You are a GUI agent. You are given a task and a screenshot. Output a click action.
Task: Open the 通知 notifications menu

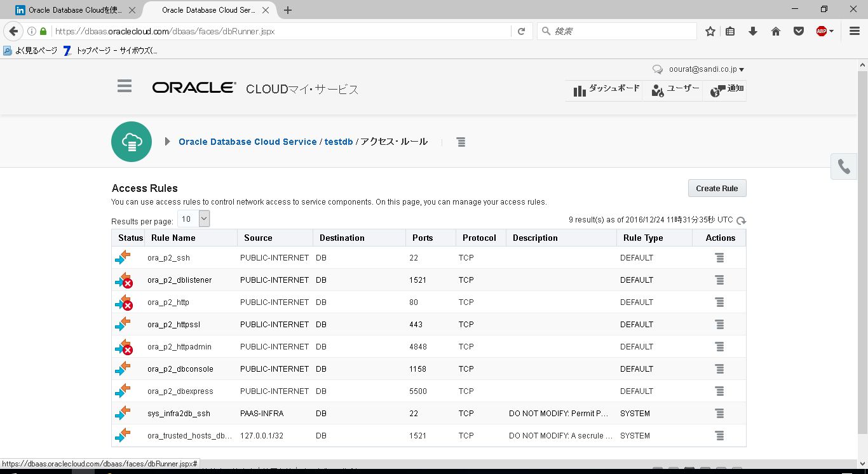(726, 90)
